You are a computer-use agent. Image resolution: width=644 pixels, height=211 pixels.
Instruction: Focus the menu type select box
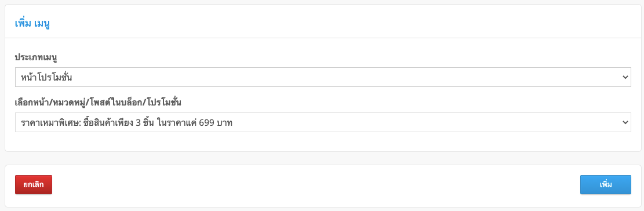323,77
